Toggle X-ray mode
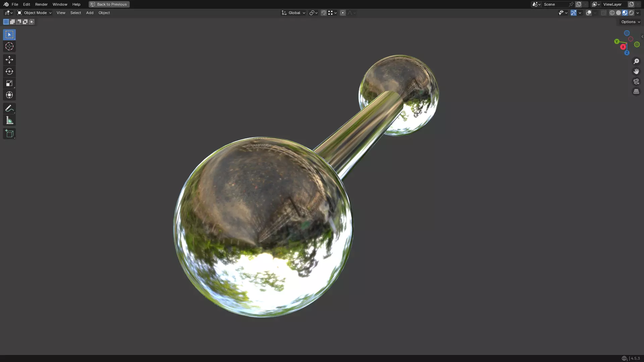The height and width of the screenshot is (362, 644). pyautogui.click(x=604, y=13)
